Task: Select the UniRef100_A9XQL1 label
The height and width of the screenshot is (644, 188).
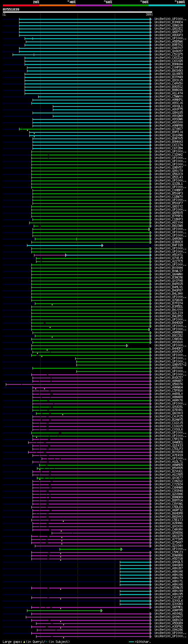Action: (x=169, y=106)
